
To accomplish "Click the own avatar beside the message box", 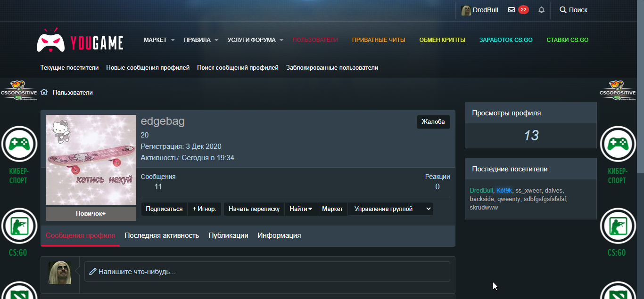I will 60,273.
